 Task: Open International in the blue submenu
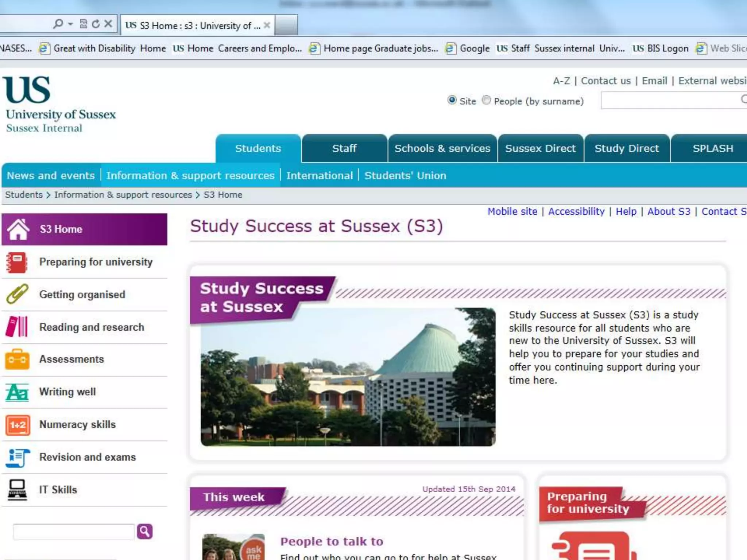(x=320, y=176)
